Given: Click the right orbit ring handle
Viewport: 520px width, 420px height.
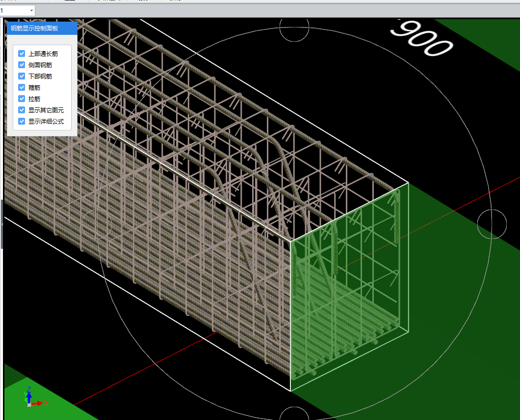Looking at the screenshot, I should [492, 224].
